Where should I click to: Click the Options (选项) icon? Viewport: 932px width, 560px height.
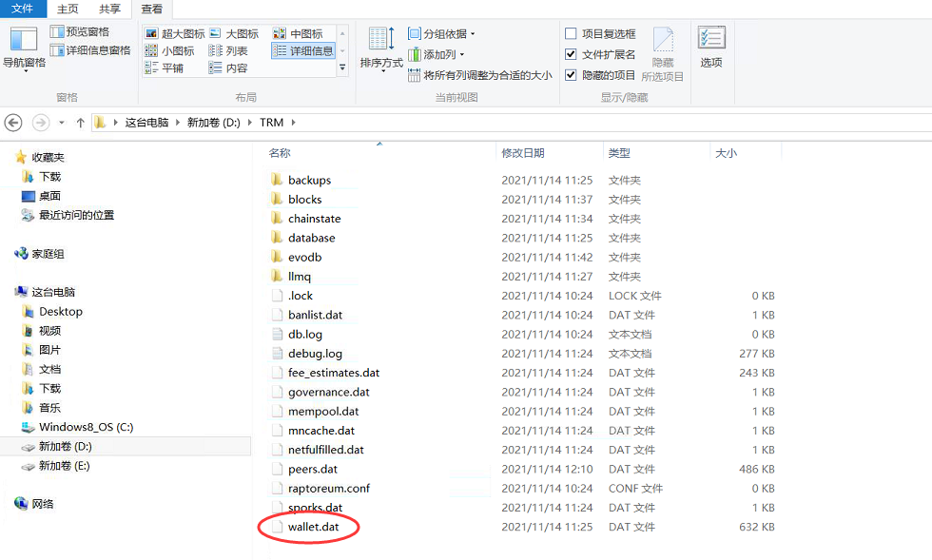click(711, 48)
